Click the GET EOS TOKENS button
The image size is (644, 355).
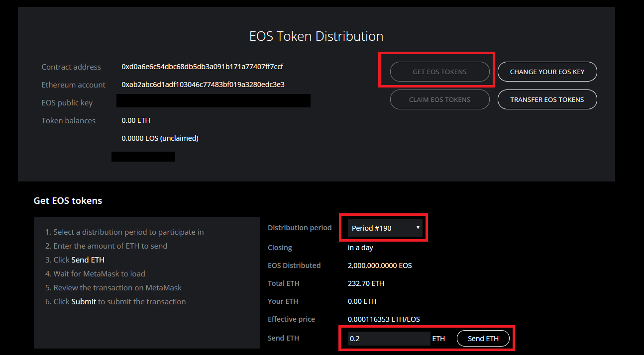click(439, 72)
